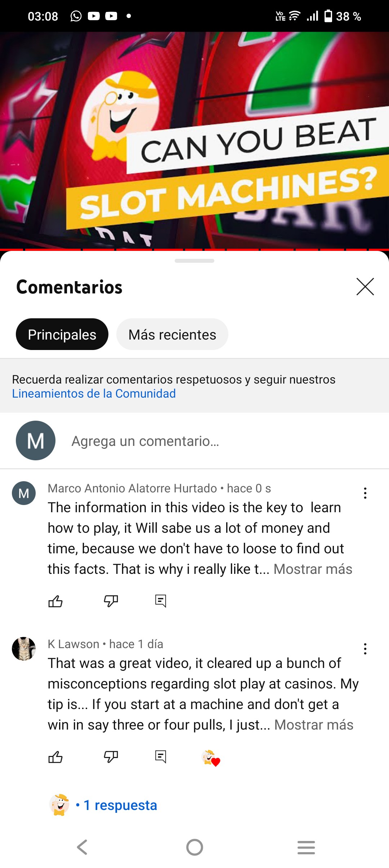Reply to Marco Antonio's comment

(161, 601)
